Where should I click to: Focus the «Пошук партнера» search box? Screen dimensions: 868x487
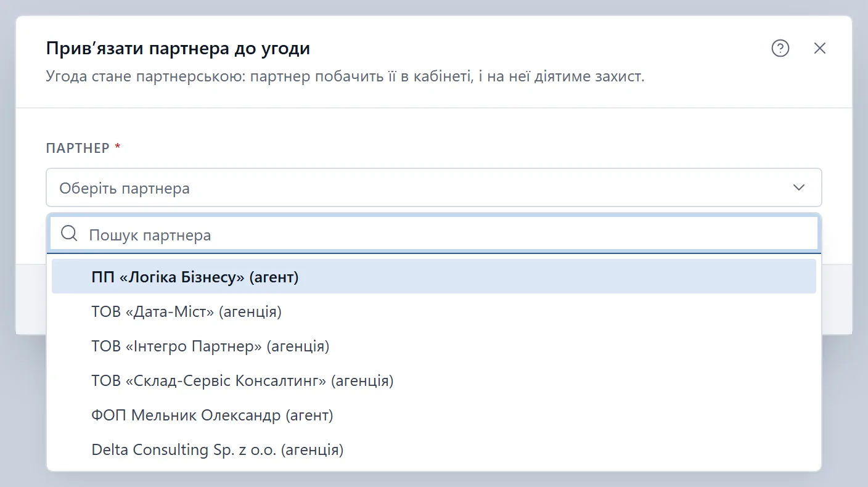(x=434, y=234)
